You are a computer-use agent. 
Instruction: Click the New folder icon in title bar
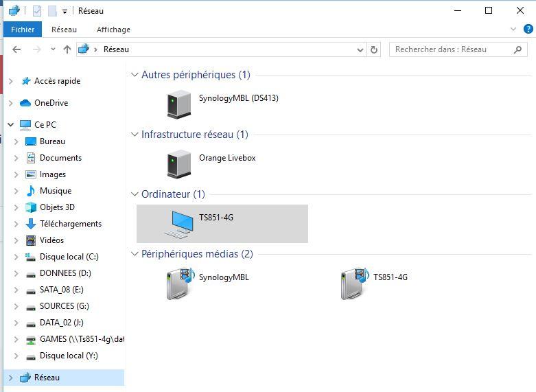pyautogui.click(x=52, y=11)
